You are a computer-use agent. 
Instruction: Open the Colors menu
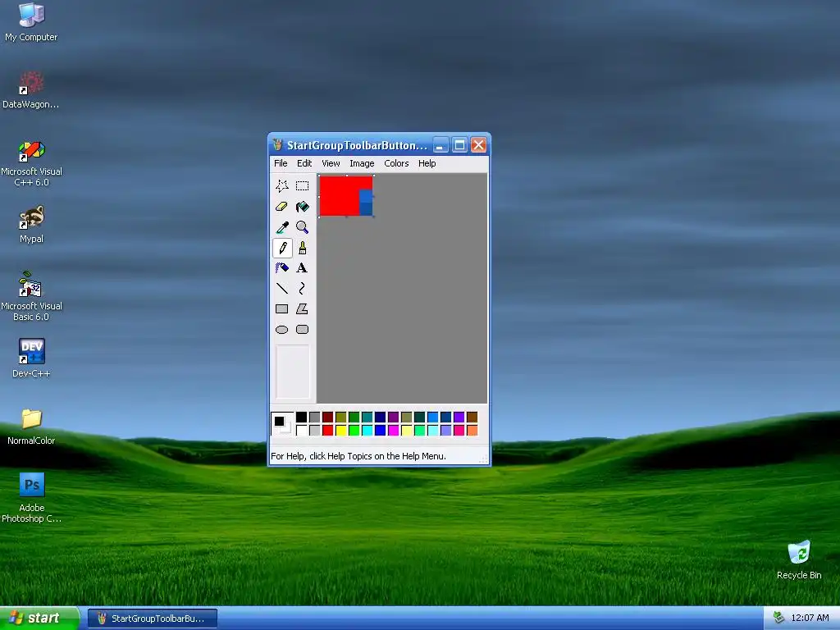click(396, 163)
